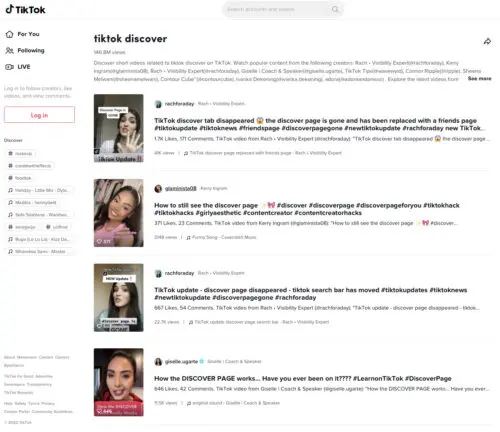Screen dimensions: 500x432
Task: Open the LIVE section
Action: [x=18, y=67]
